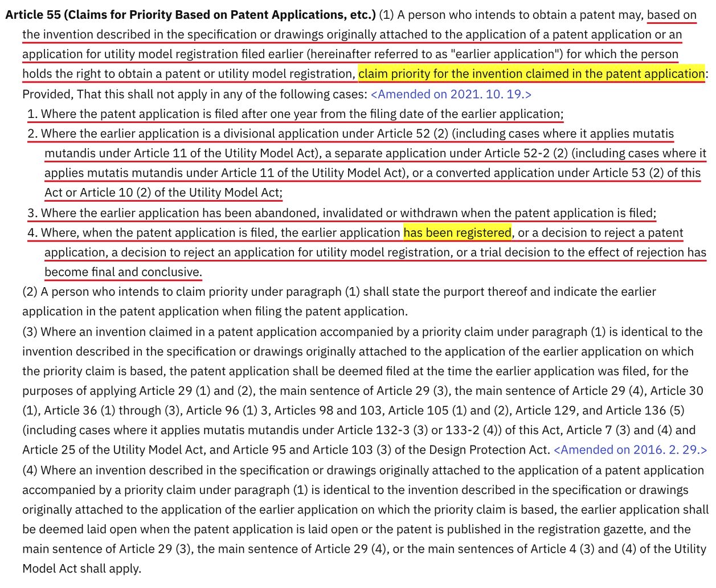Screen dimensions: 716x588
Task: Click 'Act or Article 10 (2) of the Utility Model Act;'
Action: 163,193
